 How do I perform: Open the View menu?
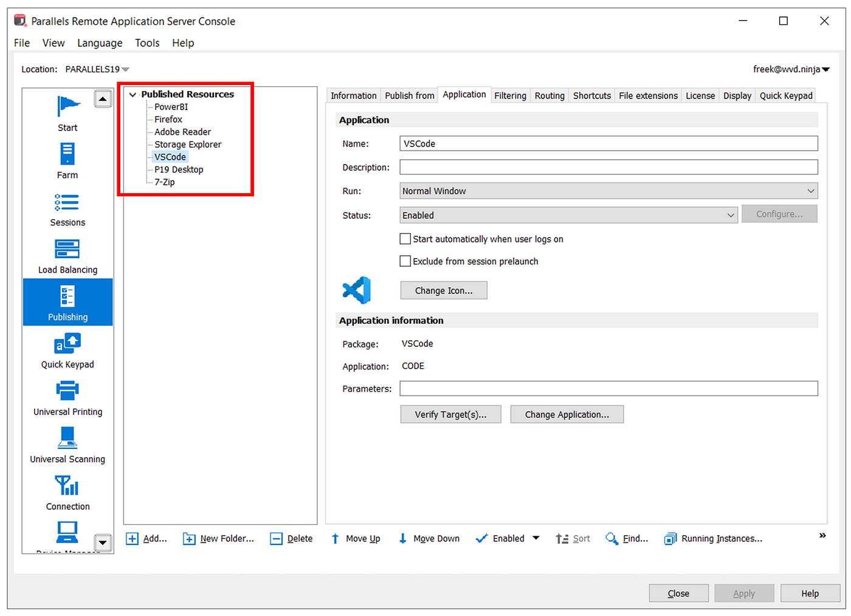click(x=53, y=43)
